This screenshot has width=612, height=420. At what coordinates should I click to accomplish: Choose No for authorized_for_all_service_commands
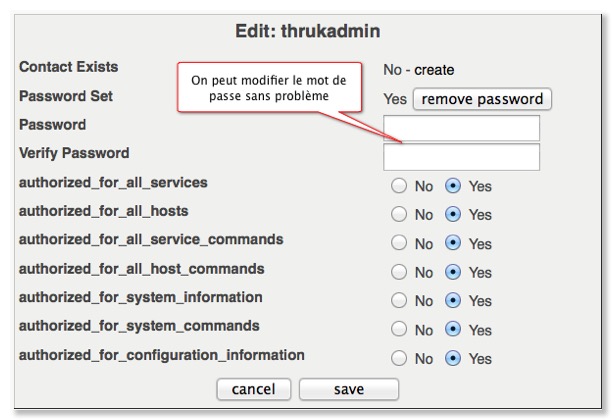click(x=398, y=243)
